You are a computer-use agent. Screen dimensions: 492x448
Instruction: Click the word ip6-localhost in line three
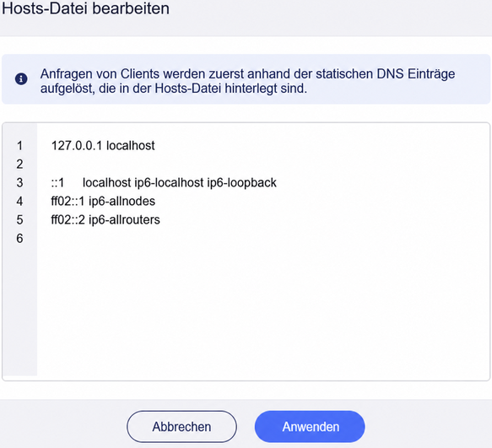169,182
